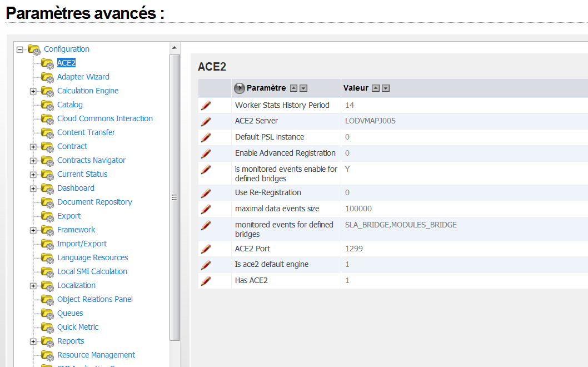The height and width of the screenshot is (367, 588).
Task: Select Cloud Commons Interaction in the tree
Action: coord(104,118)
